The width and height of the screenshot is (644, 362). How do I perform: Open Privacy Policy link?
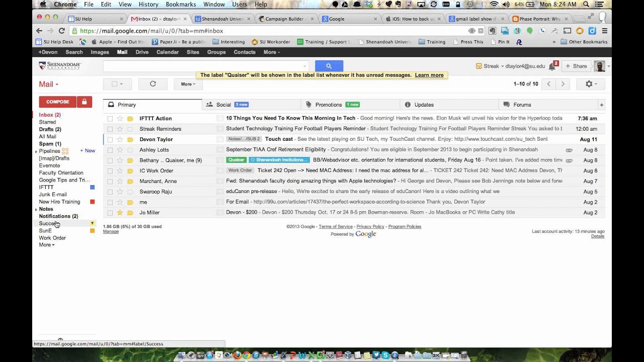coord(370,227)
